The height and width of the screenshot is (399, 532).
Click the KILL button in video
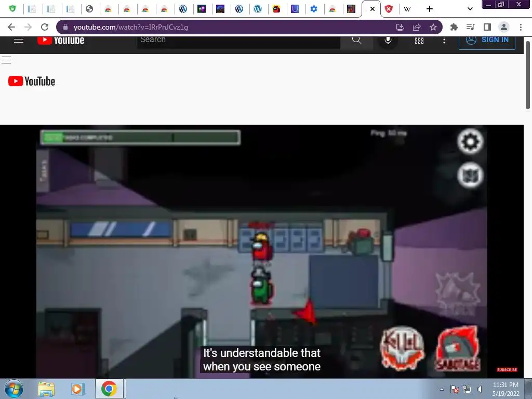click(402, 349)
